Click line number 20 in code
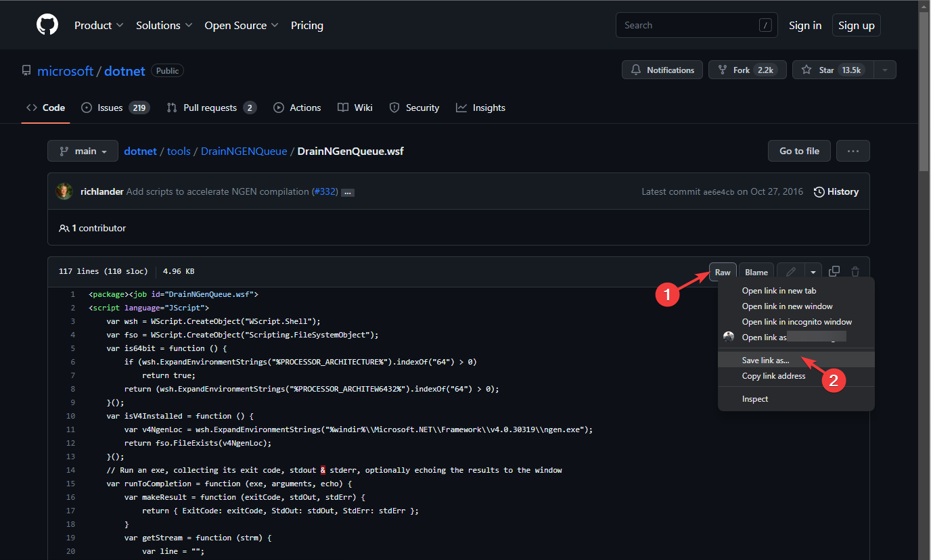This screenshot has height=560, width=931. (70, 551)
